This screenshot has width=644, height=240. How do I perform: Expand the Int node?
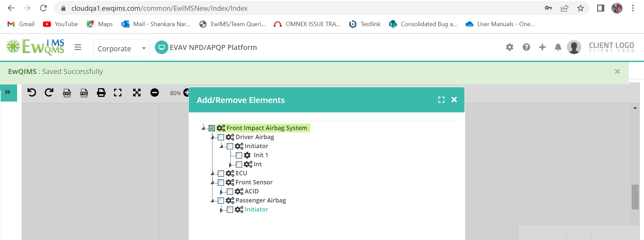230,165
